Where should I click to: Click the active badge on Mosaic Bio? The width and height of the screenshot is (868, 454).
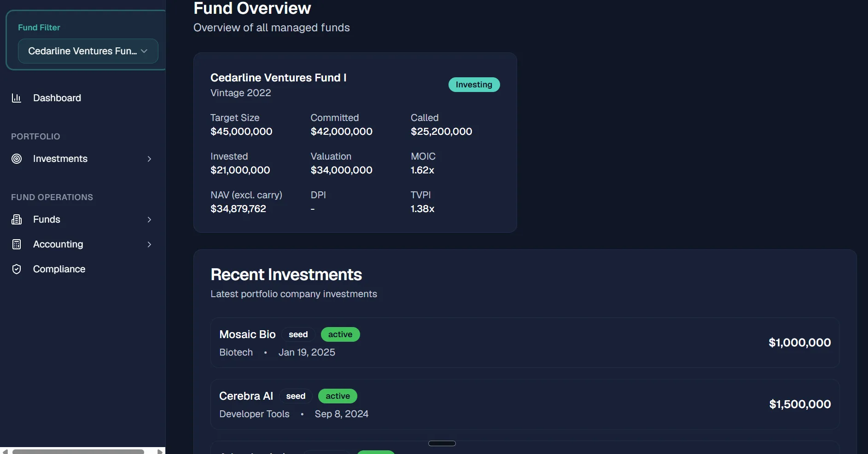tap(340, 334)
